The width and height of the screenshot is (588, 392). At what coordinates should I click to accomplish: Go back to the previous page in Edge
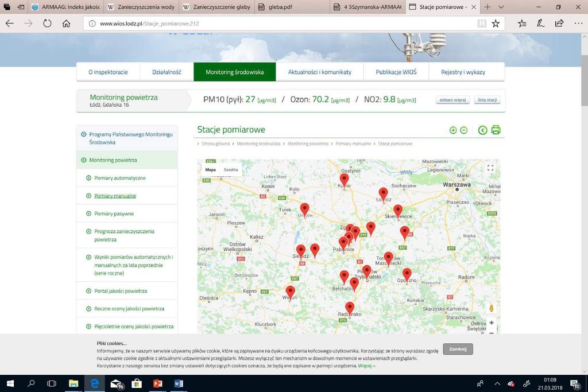pyautogui.click(x=10, y=24)
